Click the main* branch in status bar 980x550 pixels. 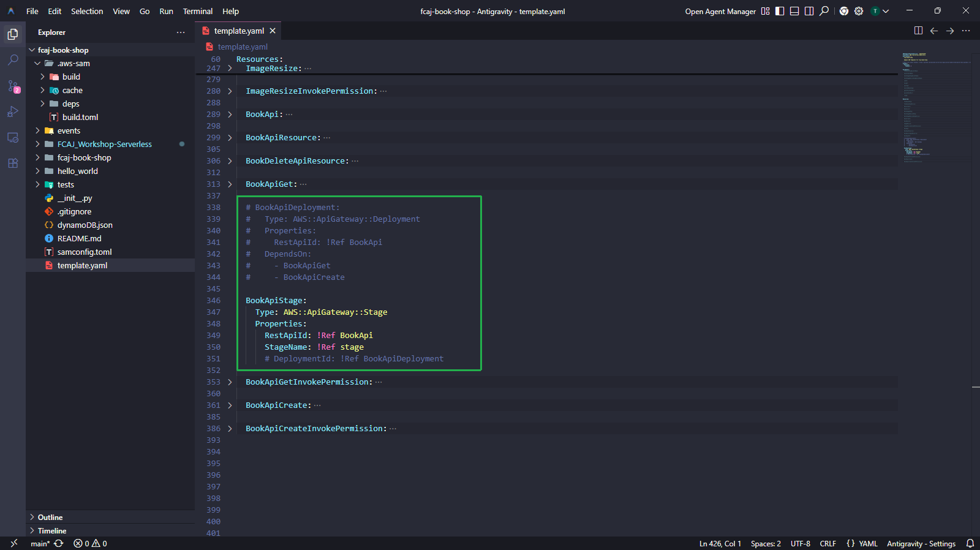(40, 543)
